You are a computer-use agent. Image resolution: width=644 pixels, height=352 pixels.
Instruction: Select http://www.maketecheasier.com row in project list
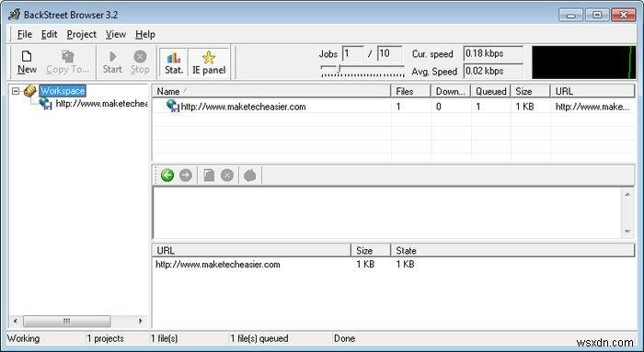point(394,107)
